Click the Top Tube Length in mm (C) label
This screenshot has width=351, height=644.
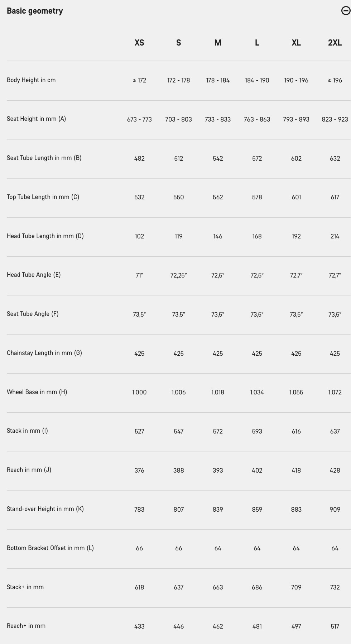click(43, 197)
